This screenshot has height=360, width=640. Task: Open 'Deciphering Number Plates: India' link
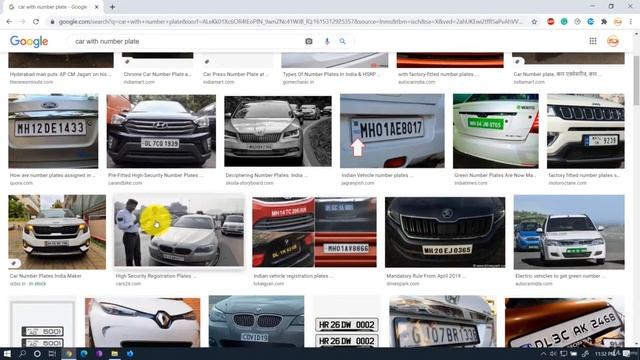[267, 175]
